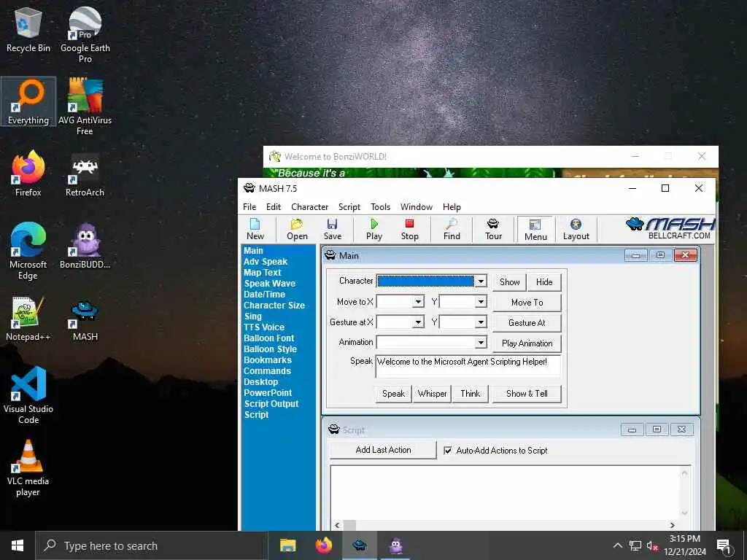Screen dimensions: 747x560
Task: Select the Google Earth Pro desktop icon
Action: [x=85, y=35]
